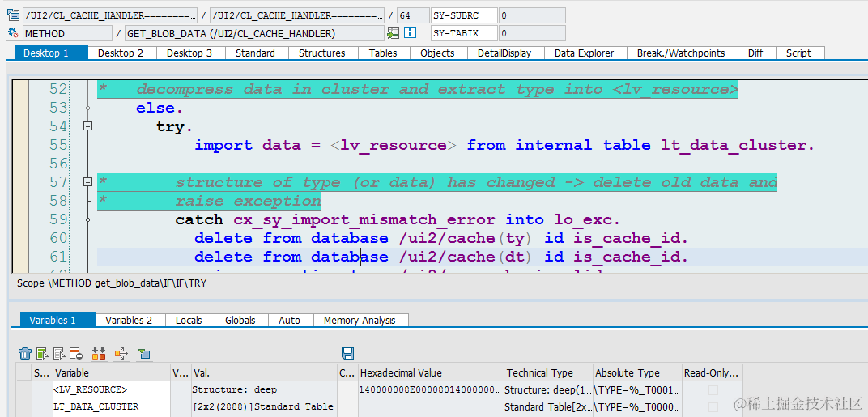The height and width of the screenshot is (417, 868).
Task: Click the SY-SUBRC field label
Action: coord(464,15)
